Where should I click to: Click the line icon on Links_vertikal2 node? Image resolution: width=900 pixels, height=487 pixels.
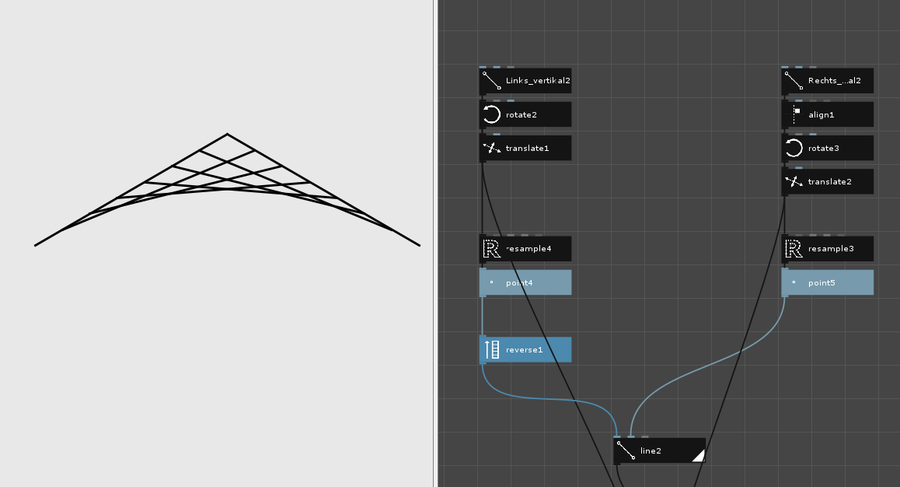491,81
